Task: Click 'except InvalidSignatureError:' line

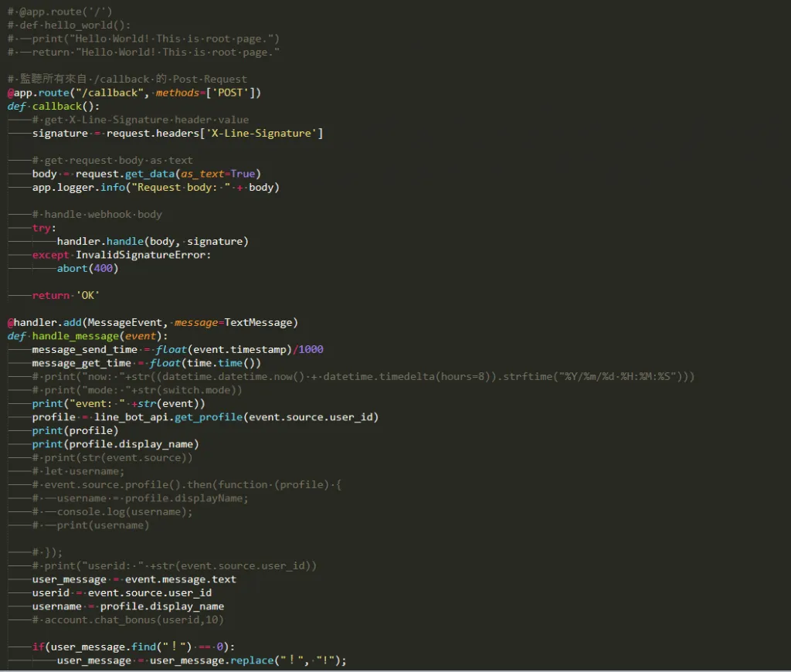Action: pyautogui.click(x=121, y=255)
